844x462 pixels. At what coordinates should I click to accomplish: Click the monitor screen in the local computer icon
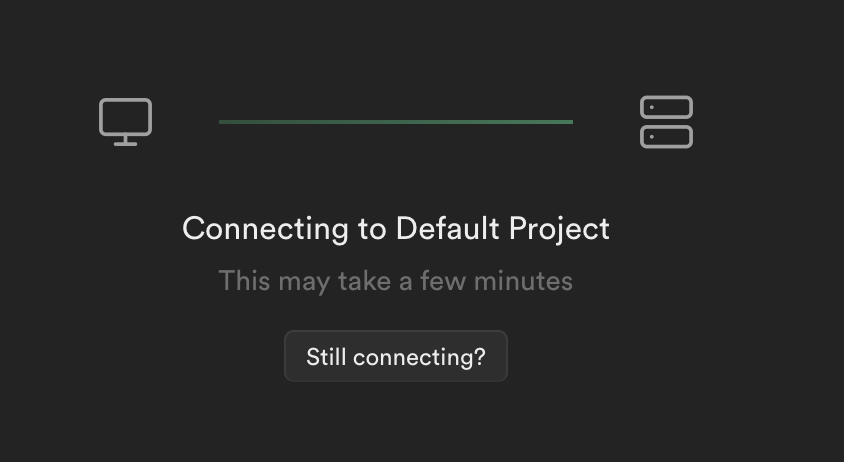pyautogui.click(x=125, y=117)
